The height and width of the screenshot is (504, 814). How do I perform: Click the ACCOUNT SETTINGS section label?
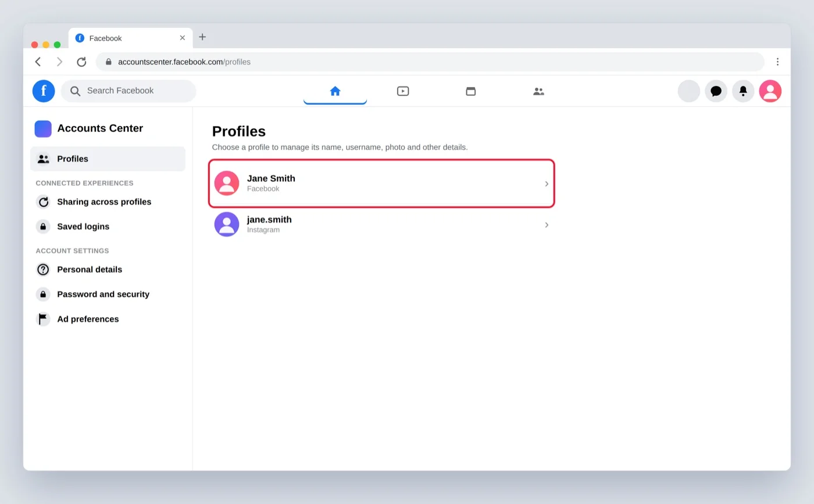[73, 251]
